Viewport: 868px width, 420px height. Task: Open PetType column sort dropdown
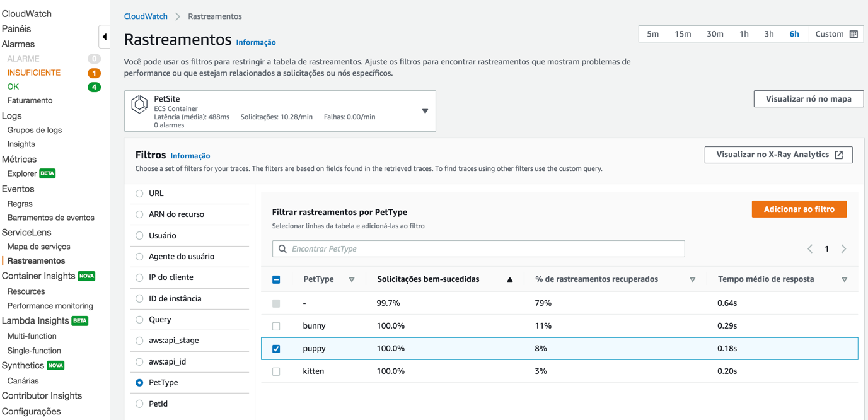click(352, 279)
